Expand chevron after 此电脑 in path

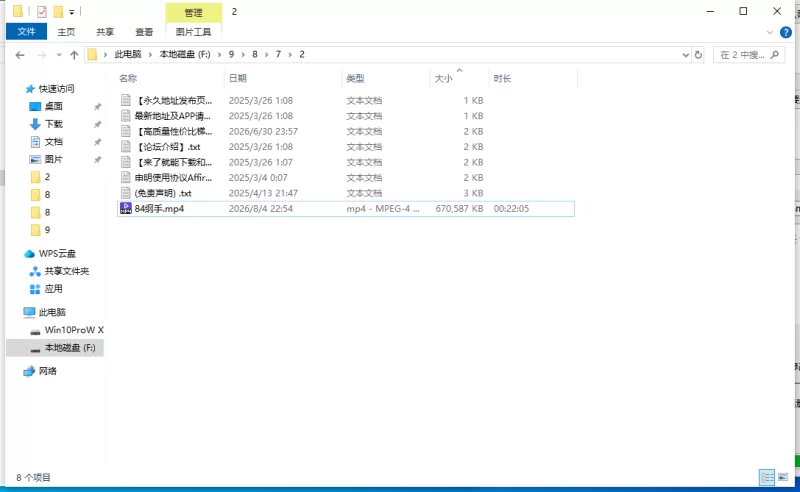point(151,55)
